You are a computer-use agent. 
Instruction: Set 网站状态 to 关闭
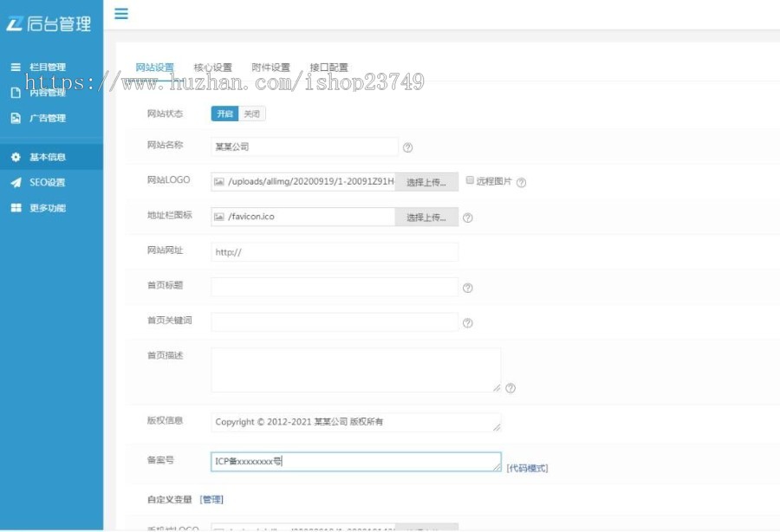pos(252,114)
